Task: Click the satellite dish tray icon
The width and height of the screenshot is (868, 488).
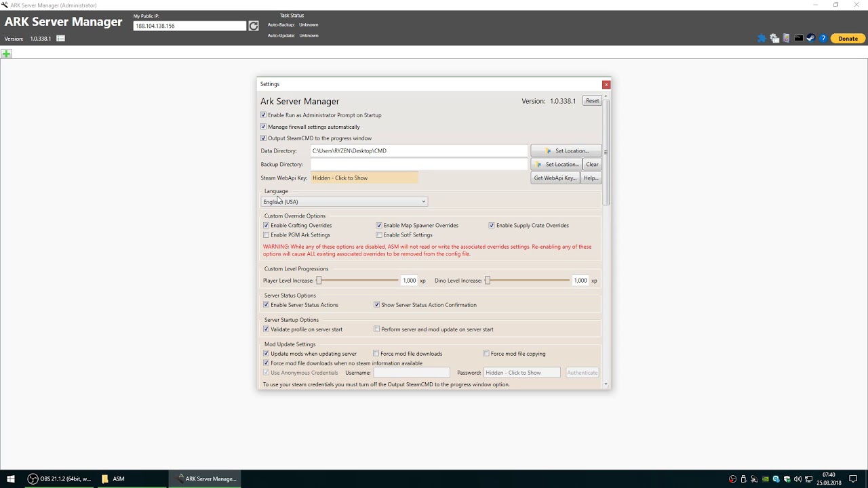Action: tap(754, 479)
